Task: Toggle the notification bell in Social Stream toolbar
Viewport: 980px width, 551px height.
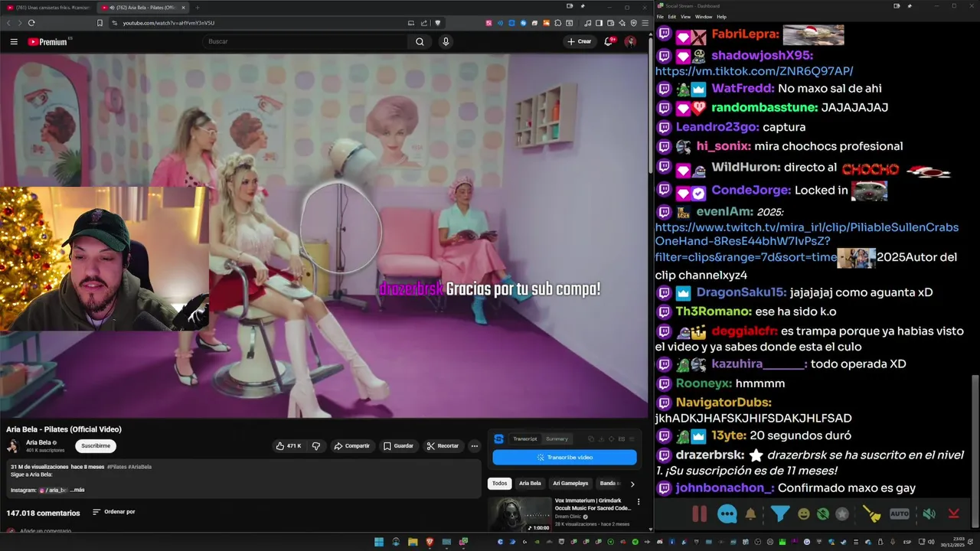Action: (750, 514)
